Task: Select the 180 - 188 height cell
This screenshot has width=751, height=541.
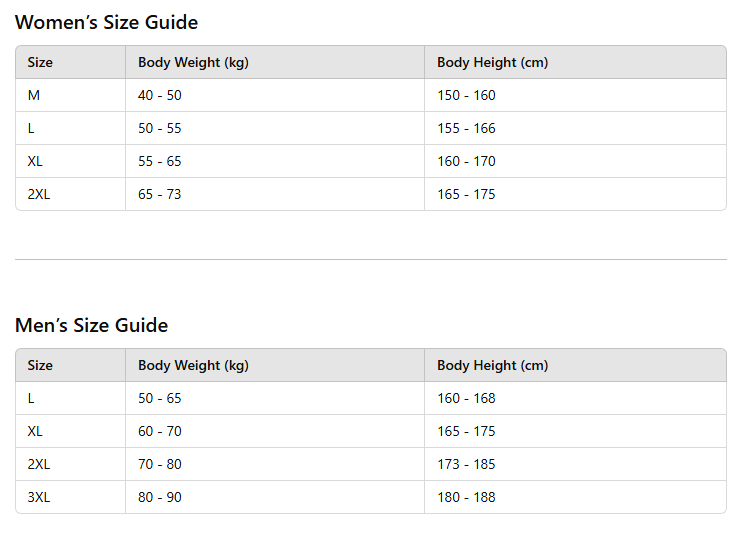Action: (466, 497)
